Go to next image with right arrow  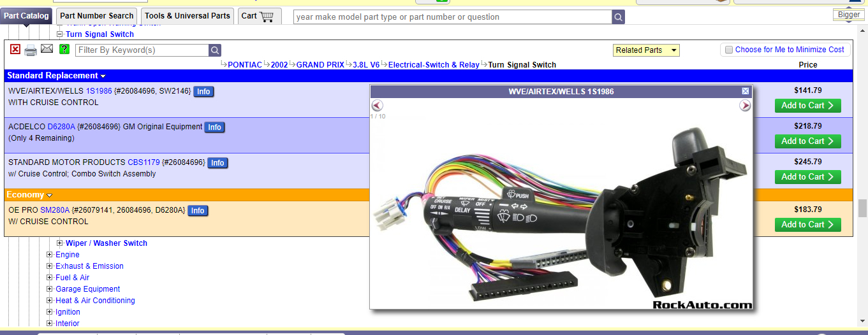tap(745, 106)
